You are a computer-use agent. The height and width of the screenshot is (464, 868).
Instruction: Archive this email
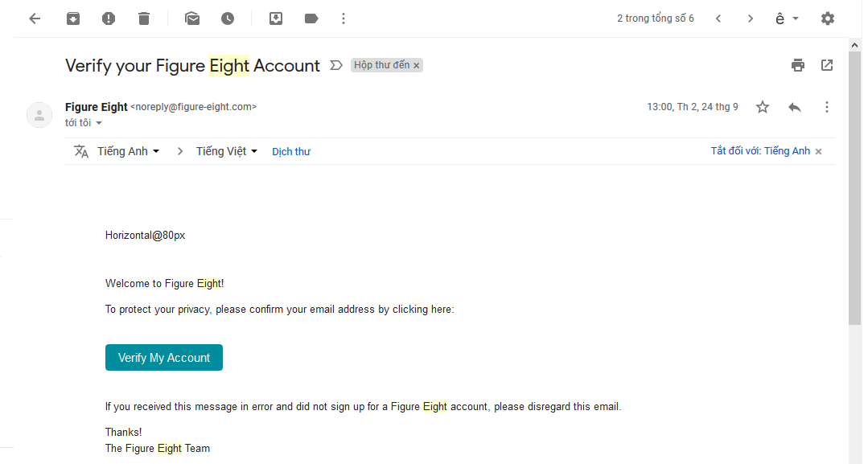click(x=73, y=18)
